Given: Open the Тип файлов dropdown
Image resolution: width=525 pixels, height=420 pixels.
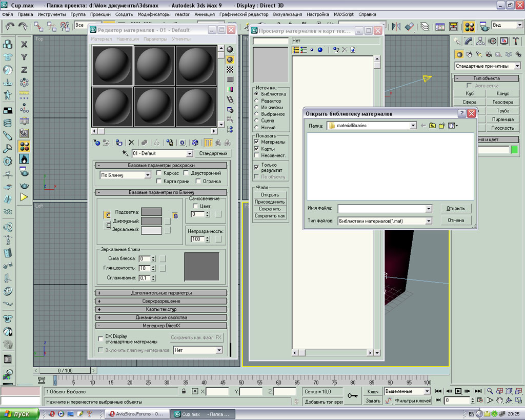Looking at the screenshot, I should click(429, 221).
